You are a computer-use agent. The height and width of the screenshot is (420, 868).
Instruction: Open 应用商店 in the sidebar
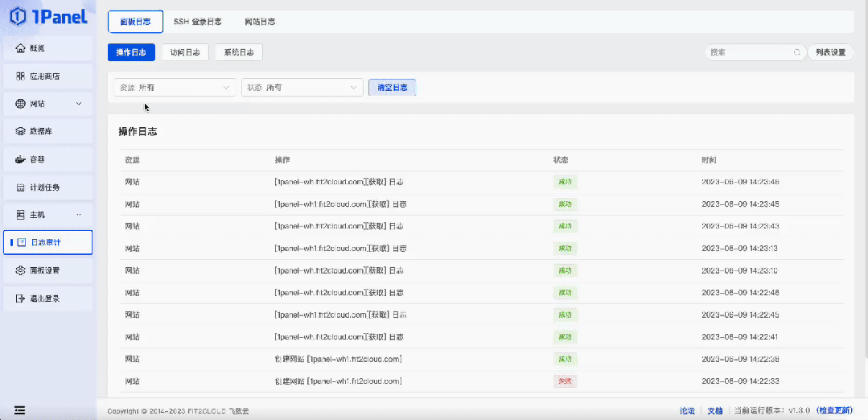click(x=47, y=76)
